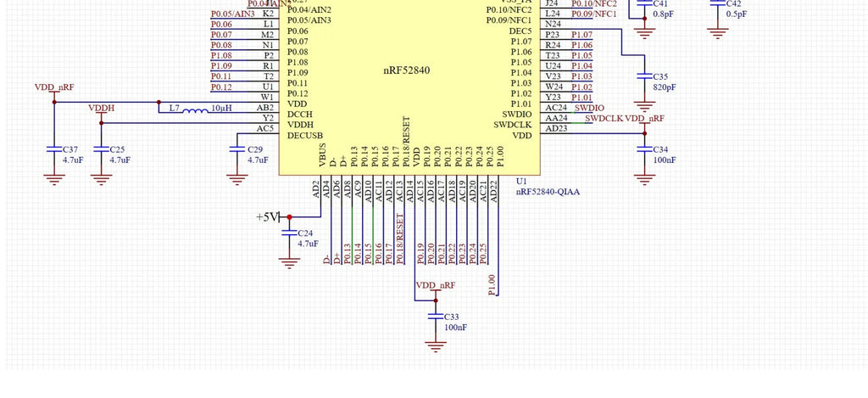Image resolution: width=868 pixels, height=398 pixels.
Task: Select pin designator Y23
Action: pyautogui.click(x=553, y=97)
